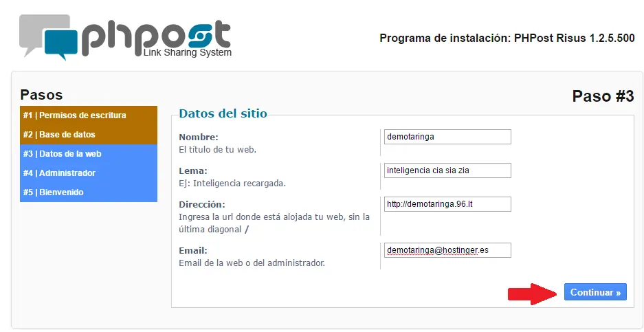Select step #4 Administrador
This screenshot has width=644, height=332.
tap(88, 173)
